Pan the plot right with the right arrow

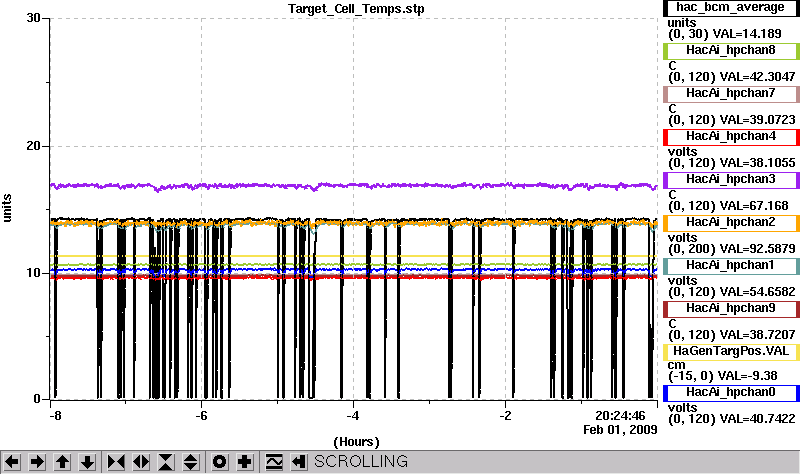pos(37,462)
